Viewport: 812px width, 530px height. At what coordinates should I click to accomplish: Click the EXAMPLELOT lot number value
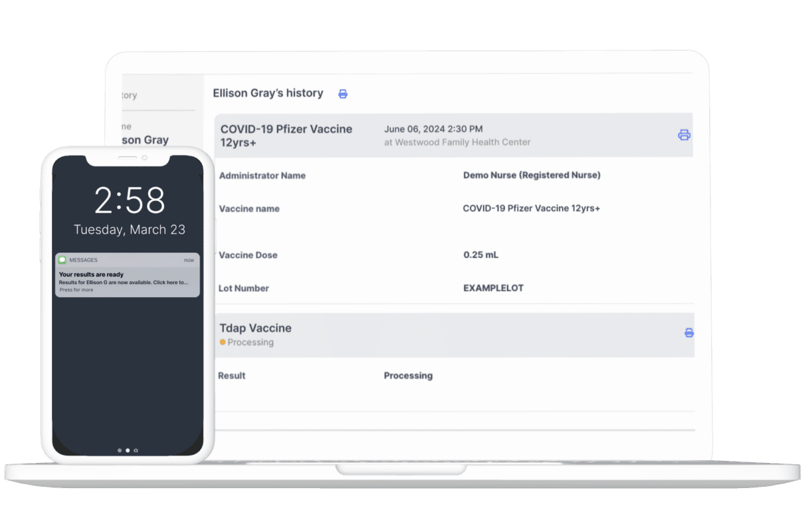(493, 288)
